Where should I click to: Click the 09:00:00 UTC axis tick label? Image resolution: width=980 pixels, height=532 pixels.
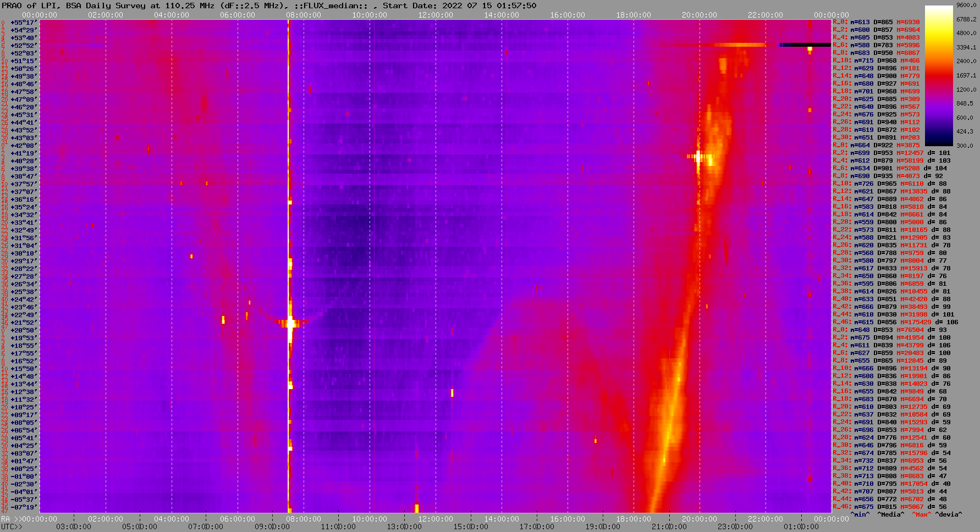tap(272, 527)
